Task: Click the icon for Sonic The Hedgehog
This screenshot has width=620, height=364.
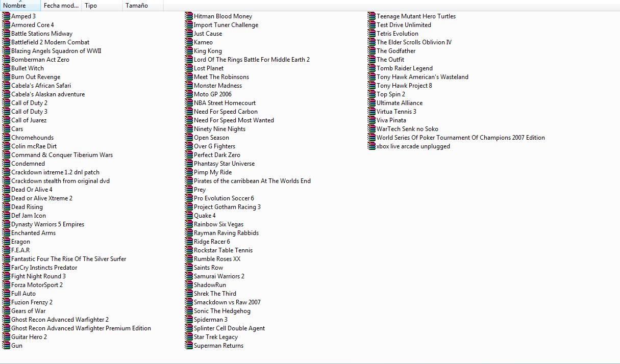Action: coord(189,311)
